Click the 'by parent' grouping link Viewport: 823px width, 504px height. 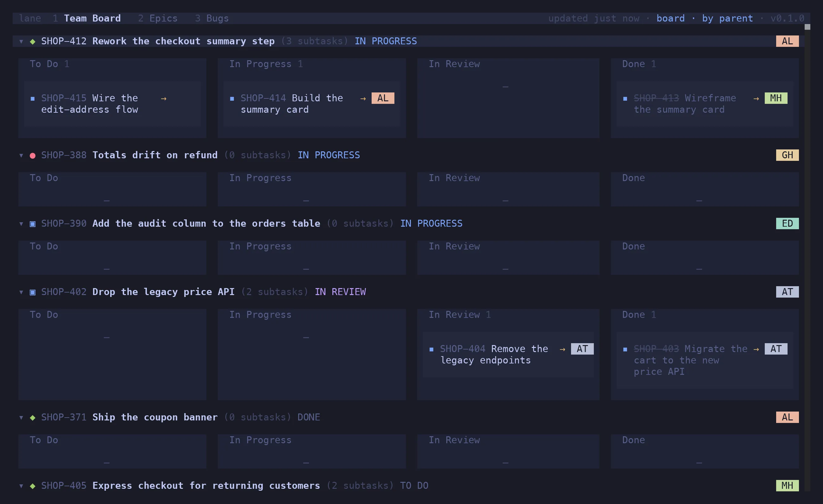[727, 18]
